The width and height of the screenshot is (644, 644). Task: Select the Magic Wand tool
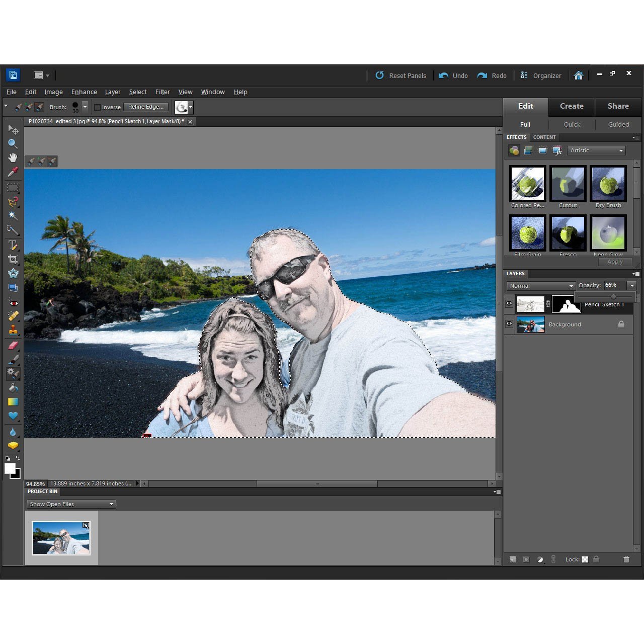[x=13, y=216]
